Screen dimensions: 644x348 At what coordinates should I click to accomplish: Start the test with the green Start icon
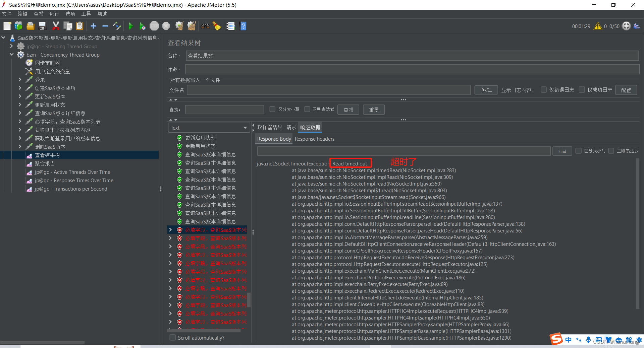(130, 26)
